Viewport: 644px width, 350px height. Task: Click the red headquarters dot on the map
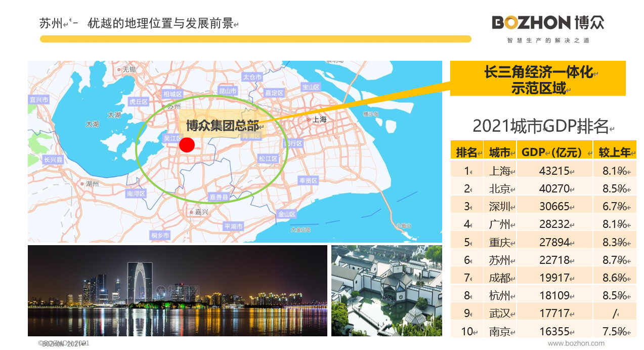pos(187,145)
